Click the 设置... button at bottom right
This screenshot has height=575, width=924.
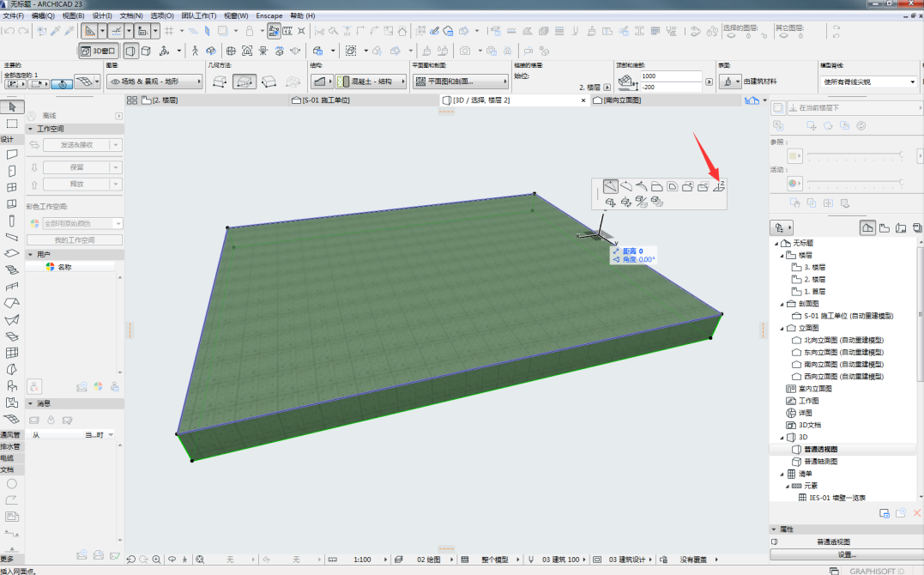coord(846,554)
